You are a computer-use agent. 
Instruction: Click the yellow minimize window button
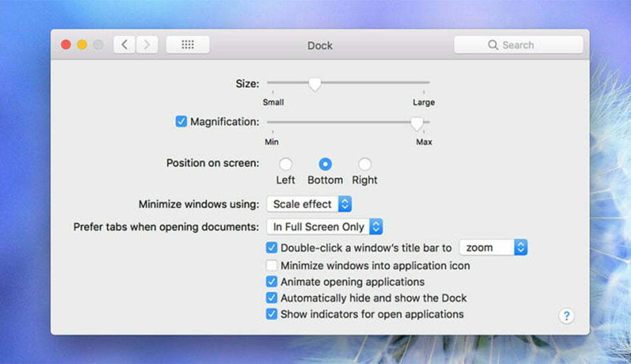click(82, 45)
